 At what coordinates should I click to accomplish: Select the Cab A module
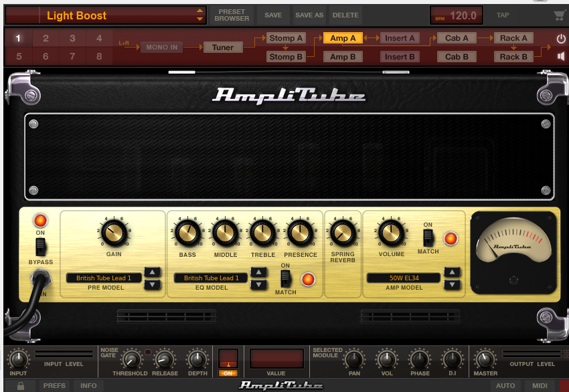click(x=457, y=38)
